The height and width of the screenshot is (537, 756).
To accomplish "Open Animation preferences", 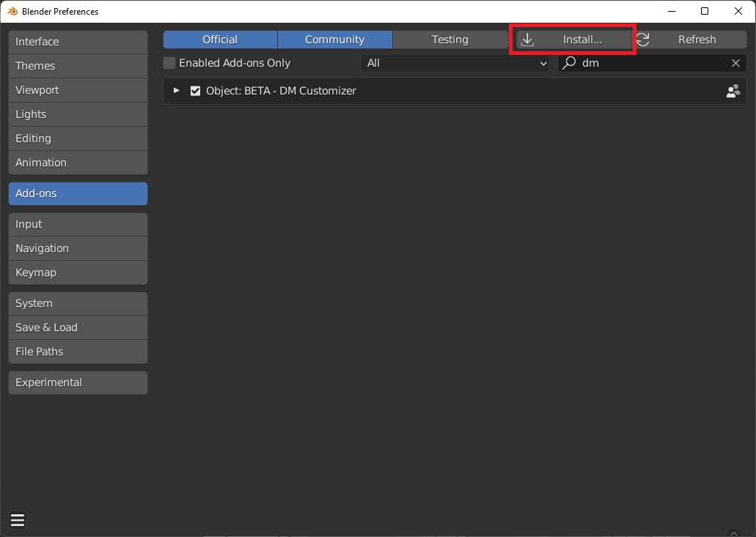I will pyautogui.click(x=78, y=163).
